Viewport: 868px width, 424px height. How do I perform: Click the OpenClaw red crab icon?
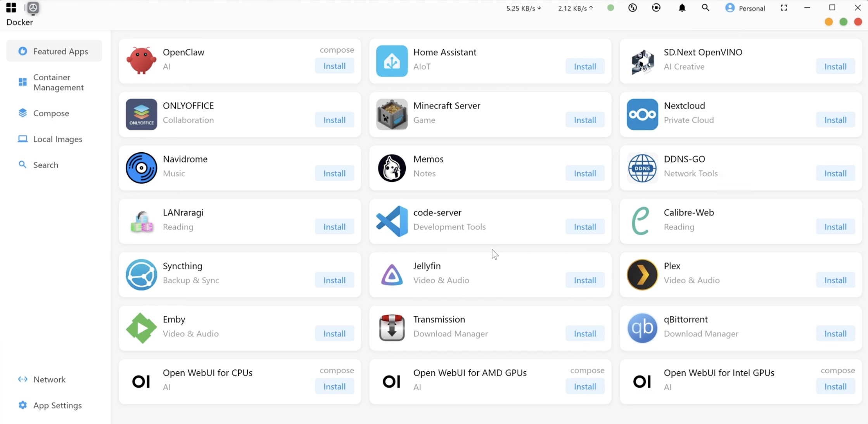pyautogui.click(x=141, y=60)
